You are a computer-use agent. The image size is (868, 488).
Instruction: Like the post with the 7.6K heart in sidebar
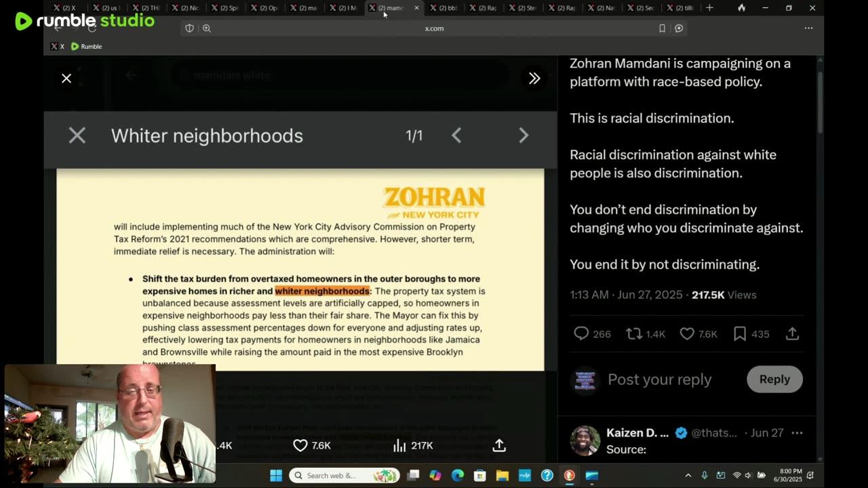click(x=687, y=333)
